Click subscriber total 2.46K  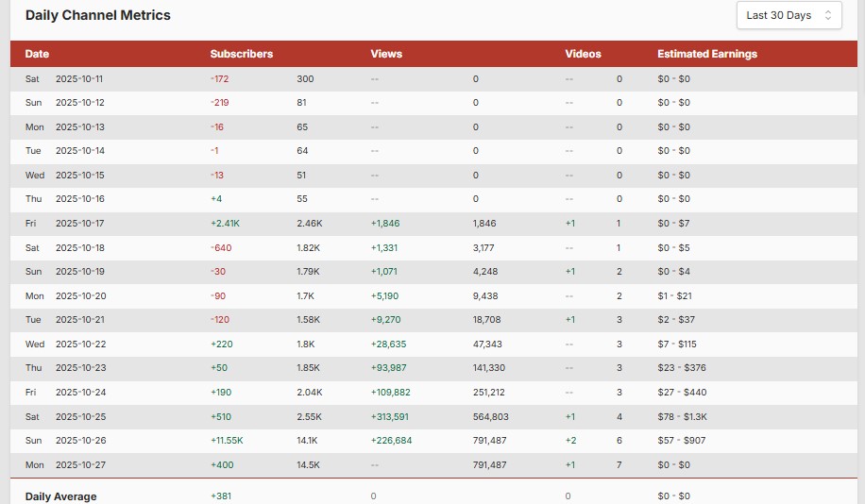310,224
